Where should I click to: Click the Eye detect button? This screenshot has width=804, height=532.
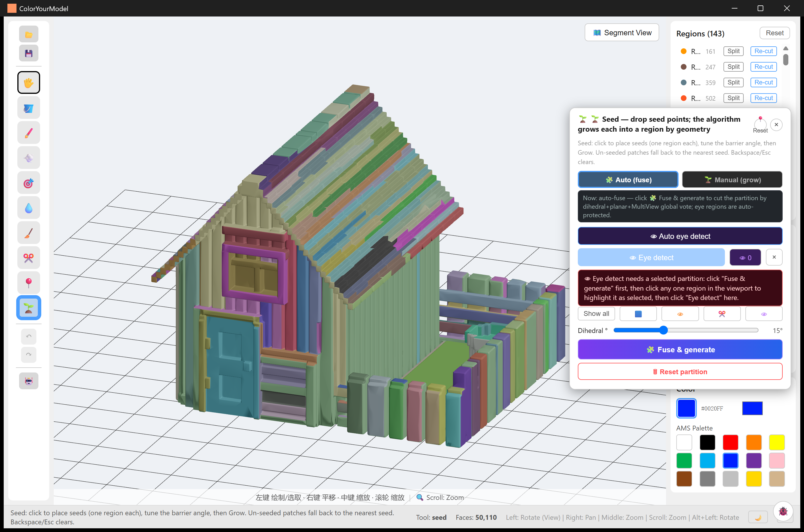coord(651,258)
